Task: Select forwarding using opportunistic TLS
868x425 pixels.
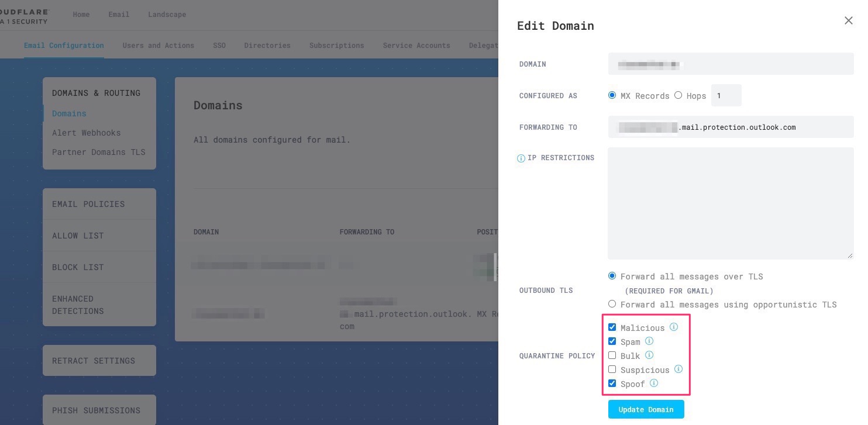Action: (612, 303)
